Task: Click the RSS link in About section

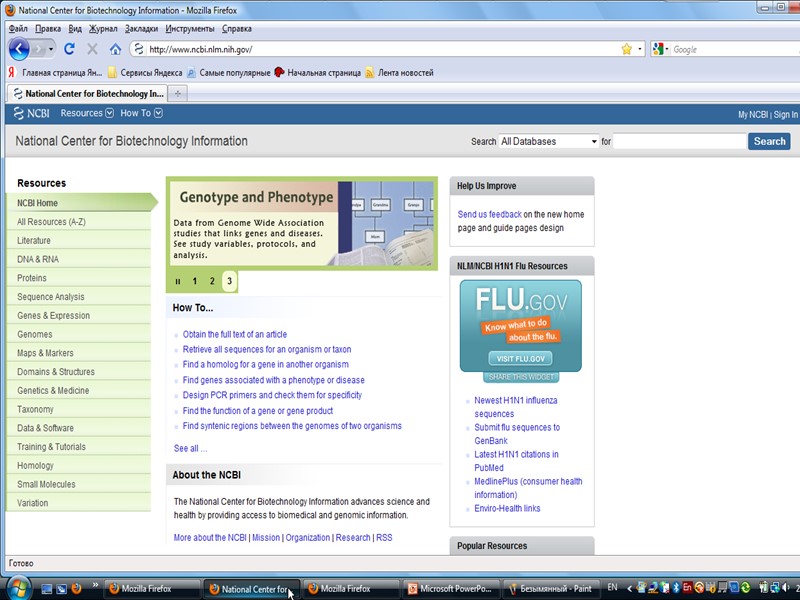Action: pos(384,537)
